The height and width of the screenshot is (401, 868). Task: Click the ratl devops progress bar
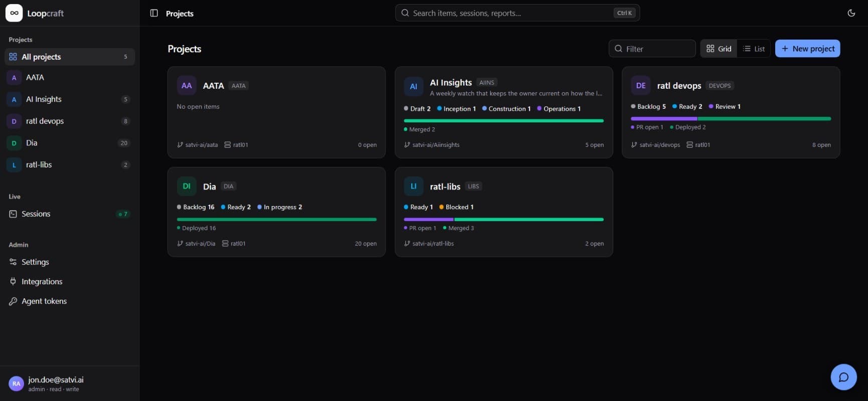(731, 119)
